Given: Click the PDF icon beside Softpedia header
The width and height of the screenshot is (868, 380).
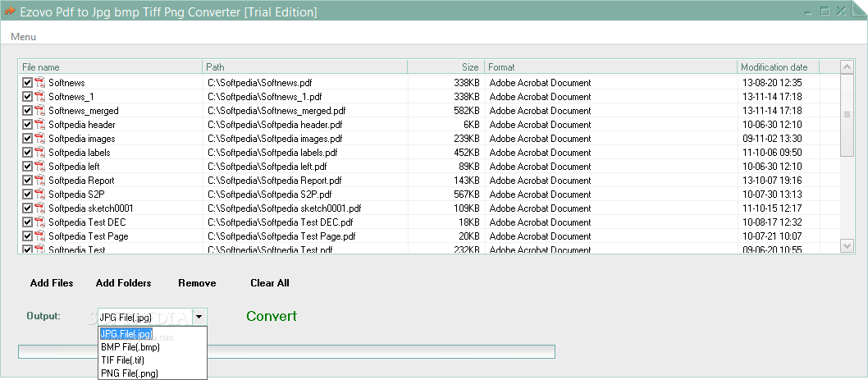Looking at the screenshot, I should (40, 124).
